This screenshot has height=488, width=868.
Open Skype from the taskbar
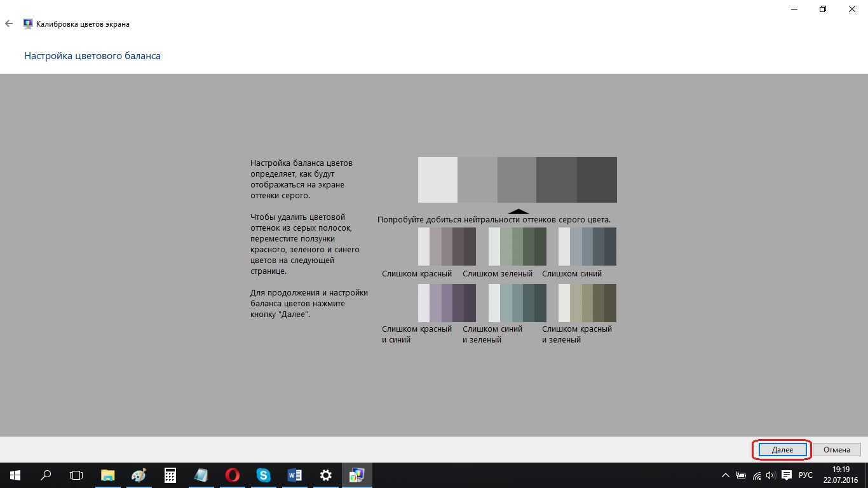coord(263,475)
